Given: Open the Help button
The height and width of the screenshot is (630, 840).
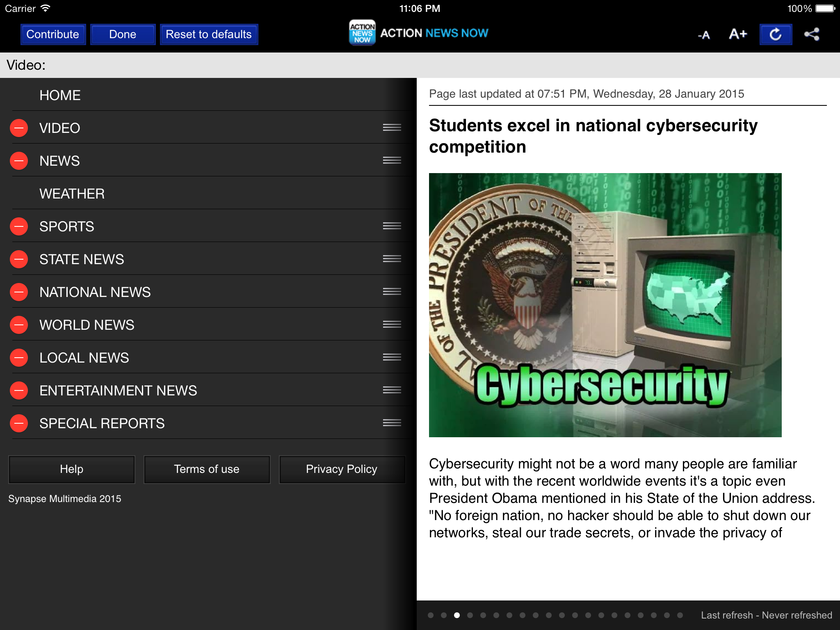Looking at the screenshot, I should (x=72, y=469).
